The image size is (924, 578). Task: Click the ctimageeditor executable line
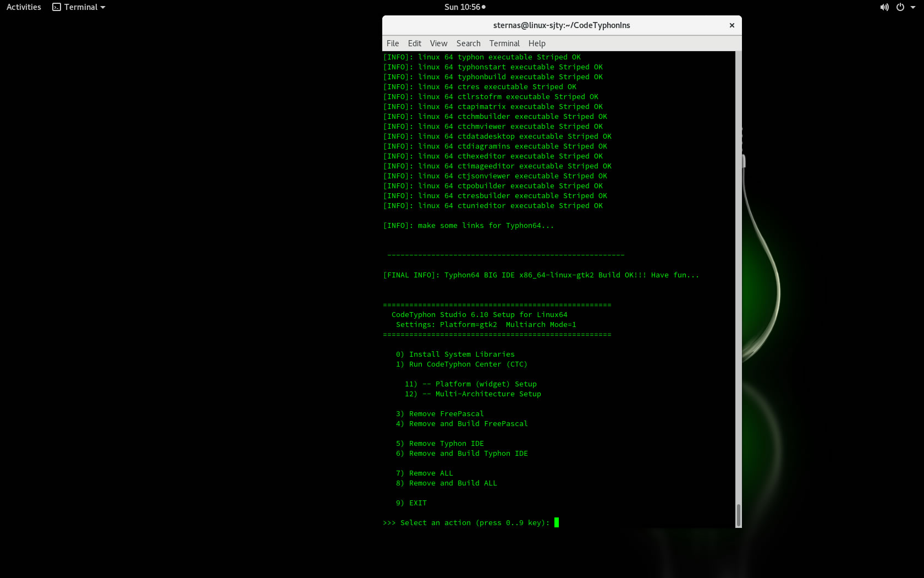pos(497,166)
